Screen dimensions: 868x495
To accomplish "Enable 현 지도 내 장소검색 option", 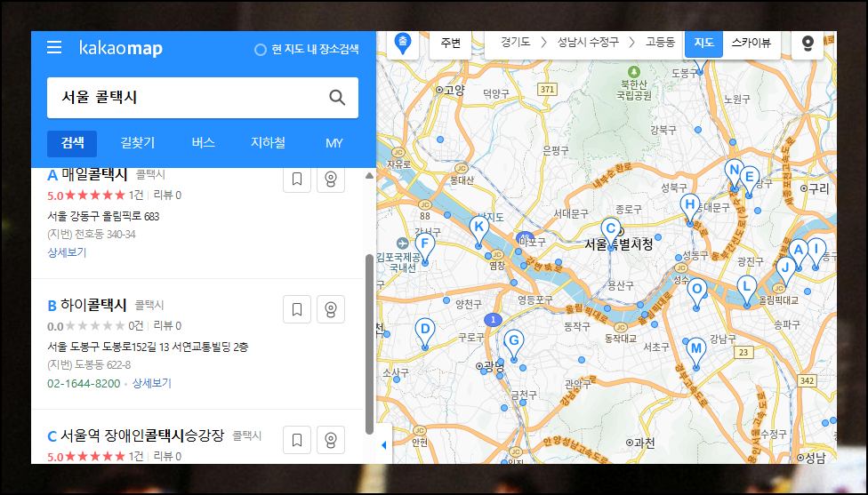I will 307,49.
